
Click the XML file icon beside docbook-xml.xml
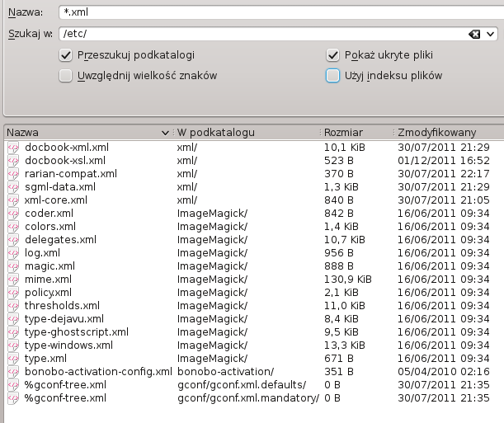coord(12,148)
